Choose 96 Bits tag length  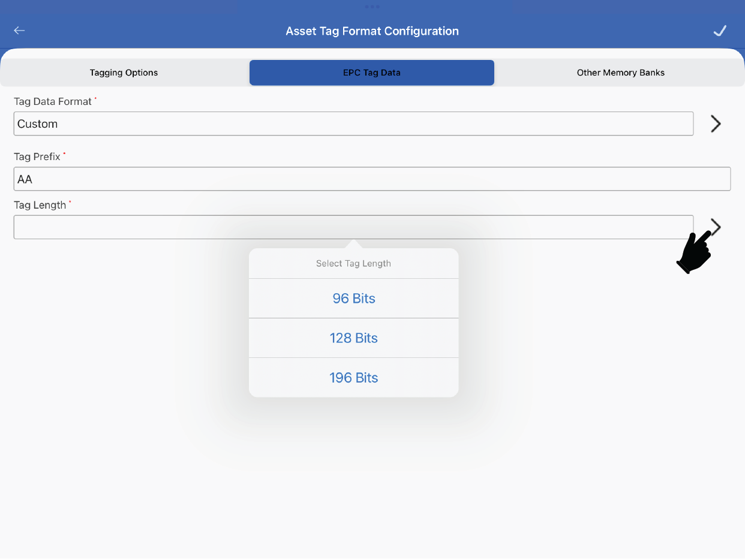pyautogui.click(x=354, y=299)
